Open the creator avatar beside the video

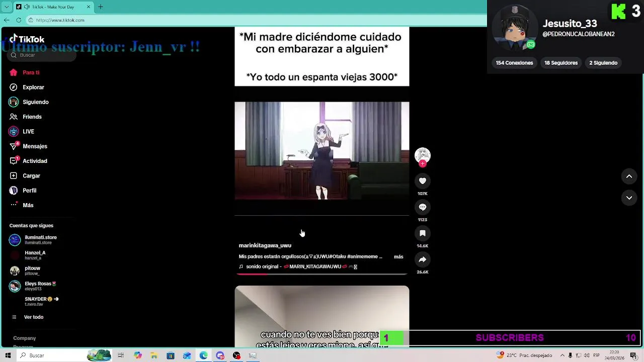tap(423, 155)
